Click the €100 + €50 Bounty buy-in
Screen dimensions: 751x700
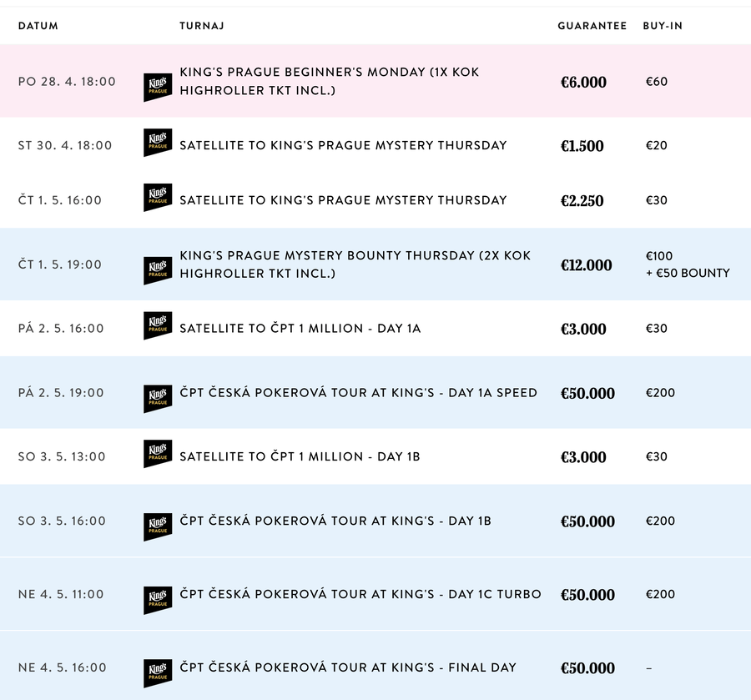coord(688,264)
